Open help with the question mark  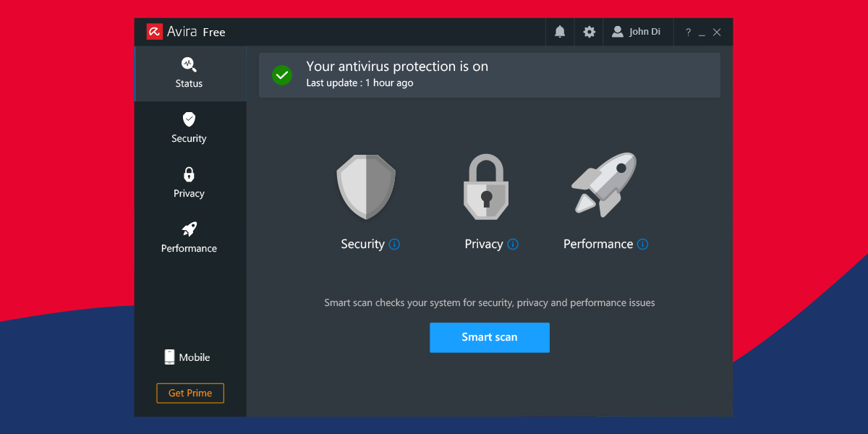coord(687,32)
